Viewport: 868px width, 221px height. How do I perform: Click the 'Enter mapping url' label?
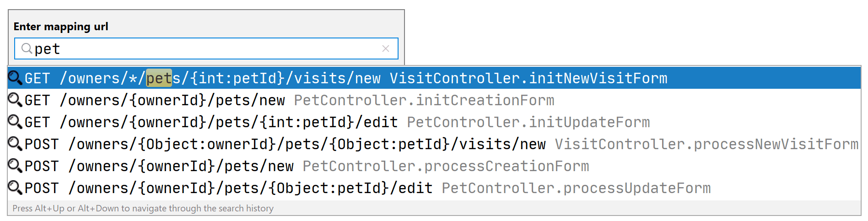pos(61,27)
